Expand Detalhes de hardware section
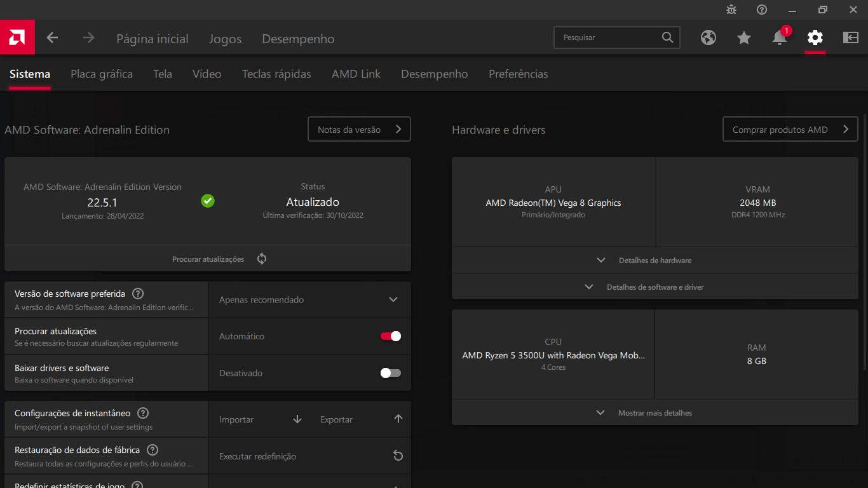The height and width of the screenshot is (488, 868). [654, 261]
